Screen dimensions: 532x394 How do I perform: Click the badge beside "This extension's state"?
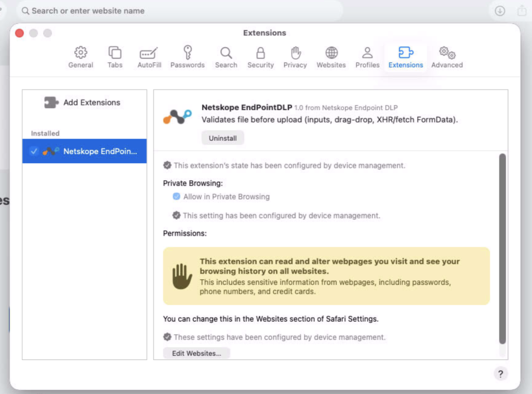coord(167,165)
